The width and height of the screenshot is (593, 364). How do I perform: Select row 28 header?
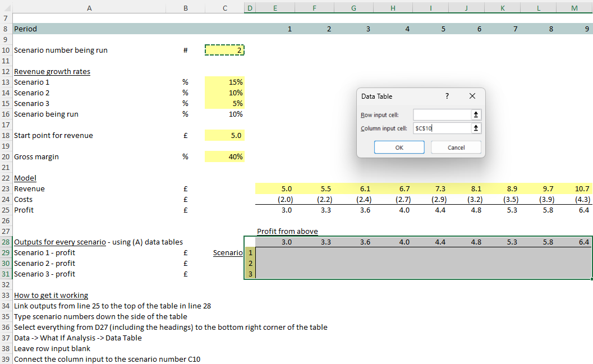coord(6,242)
